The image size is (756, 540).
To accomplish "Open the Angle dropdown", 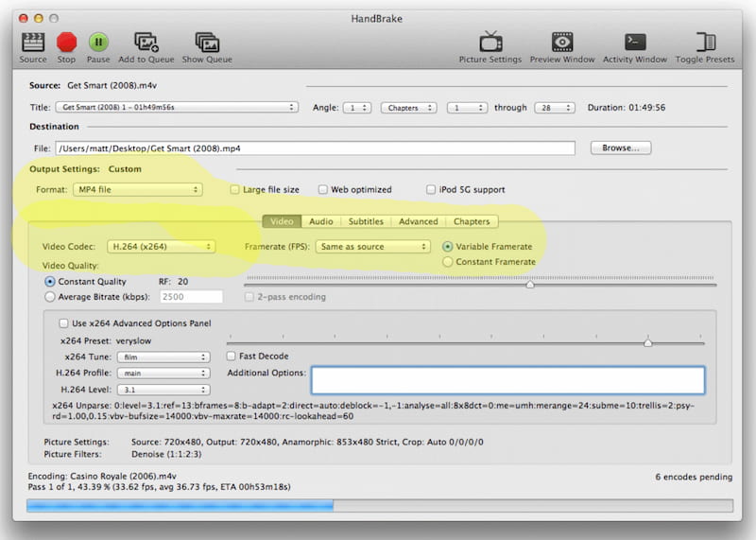I will click(357, 108).
